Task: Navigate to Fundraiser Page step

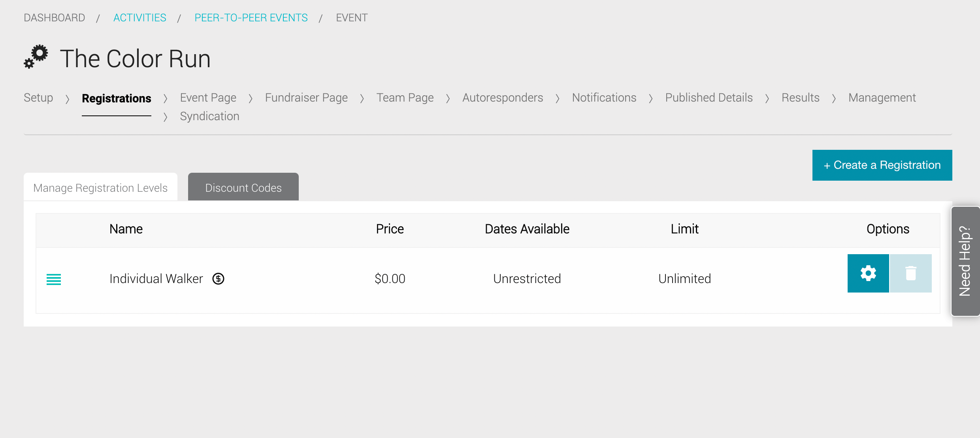Action: click(306, 98)
